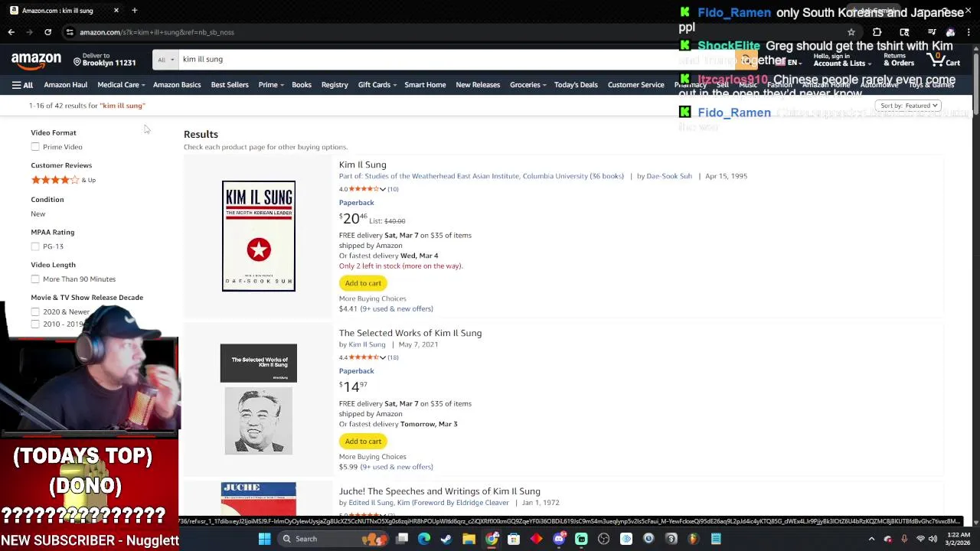The image size is (980, 551).
Task: Open the search category All dropdown
Action: click(165, 59)
